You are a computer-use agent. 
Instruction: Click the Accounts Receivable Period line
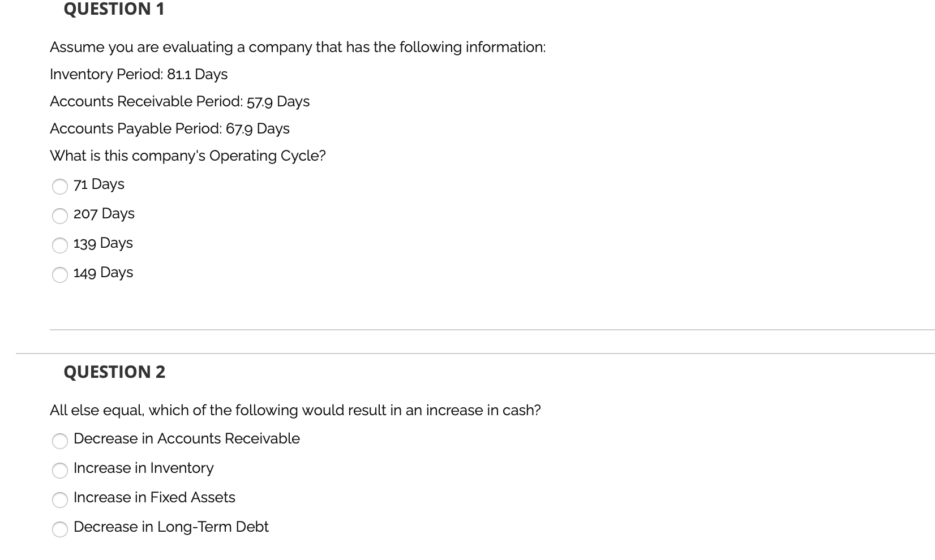point(179,101)
